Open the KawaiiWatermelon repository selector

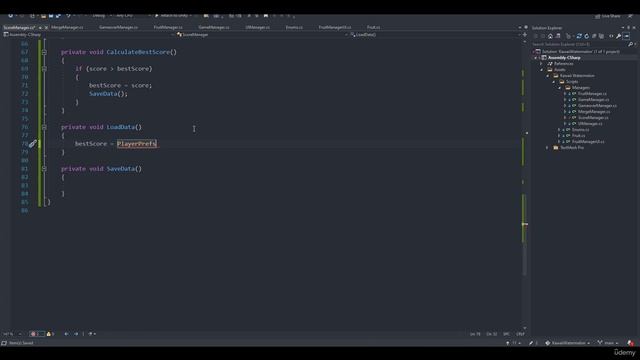pos(567,343)
